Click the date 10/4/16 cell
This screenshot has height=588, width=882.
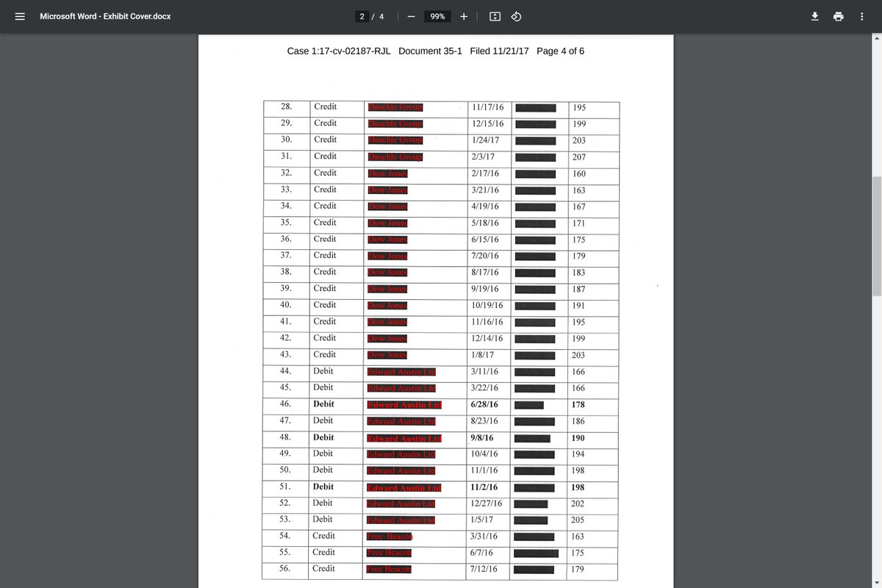tap(485, 454)
